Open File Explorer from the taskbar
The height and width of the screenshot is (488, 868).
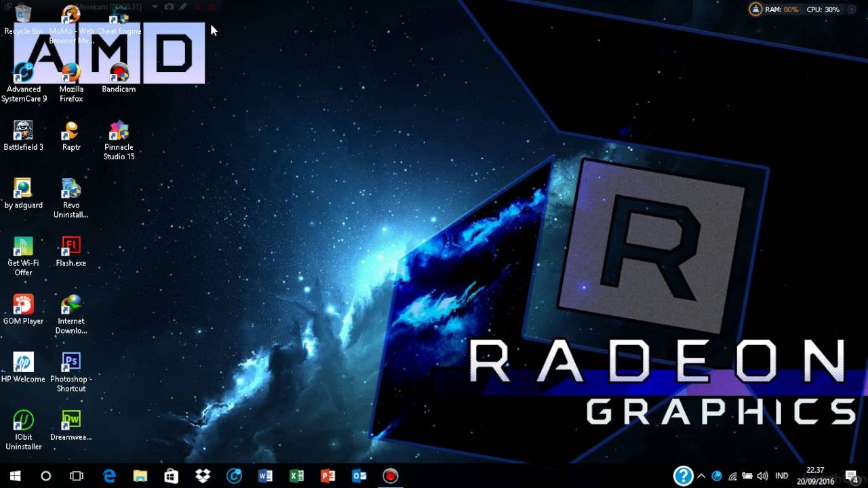click(x=140, y=476)
